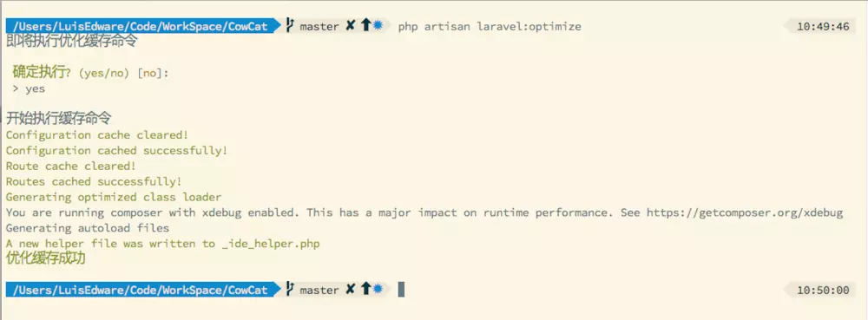Viewport: 868px width, 320px height.
Task: Click the up-arrow unpushed icon before the artisan command
Action: point(365,25)
